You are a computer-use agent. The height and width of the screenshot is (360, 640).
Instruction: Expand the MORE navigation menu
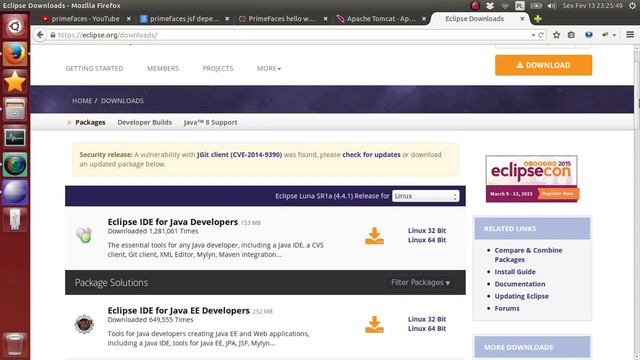point(269,68)
